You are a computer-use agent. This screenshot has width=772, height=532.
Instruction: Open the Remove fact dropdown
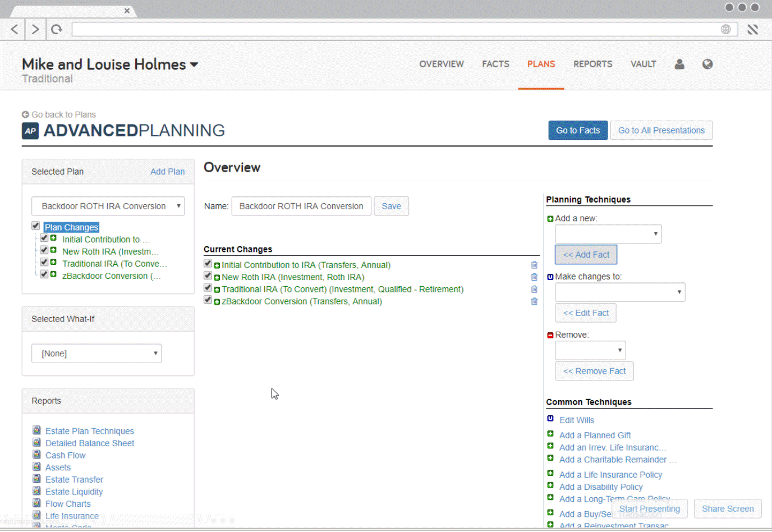pos(590,350)
